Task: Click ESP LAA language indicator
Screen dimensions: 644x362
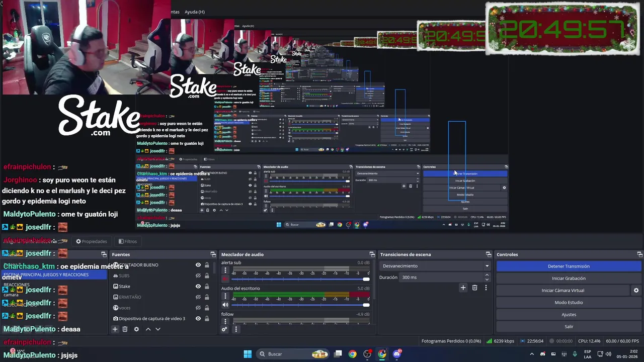Action: click(x=588, y=354)
